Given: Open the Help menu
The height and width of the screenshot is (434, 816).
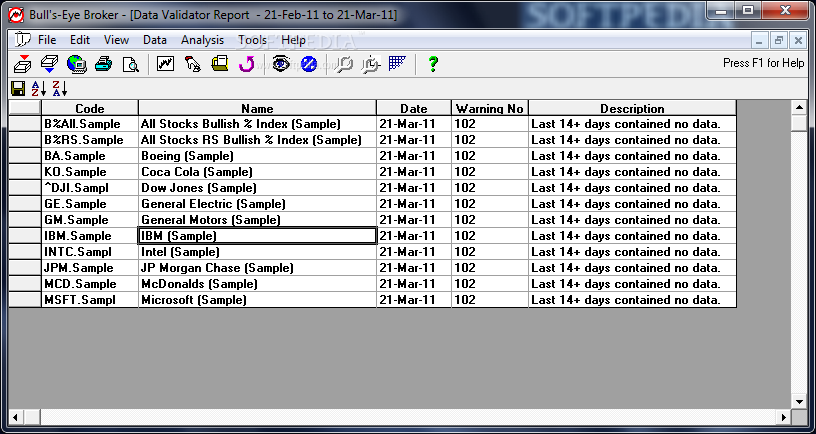Looking at the screenshot, I should click(x=294, y=40).
